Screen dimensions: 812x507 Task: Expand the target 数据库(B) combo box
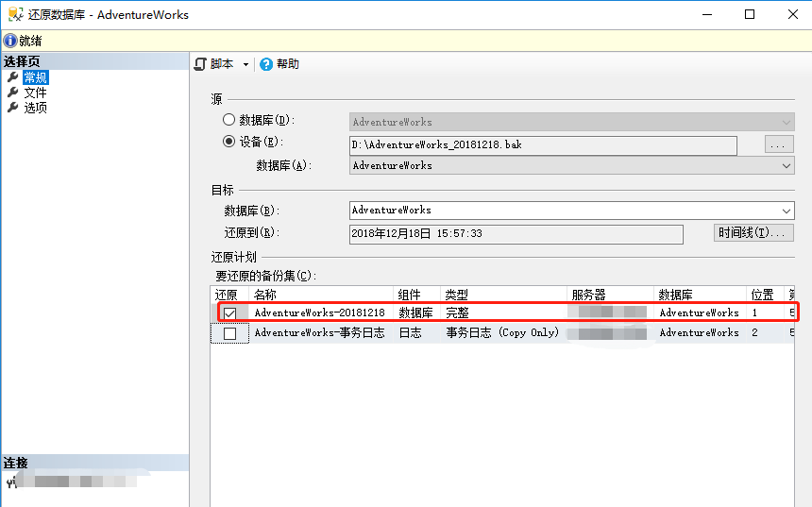(787, 211)
